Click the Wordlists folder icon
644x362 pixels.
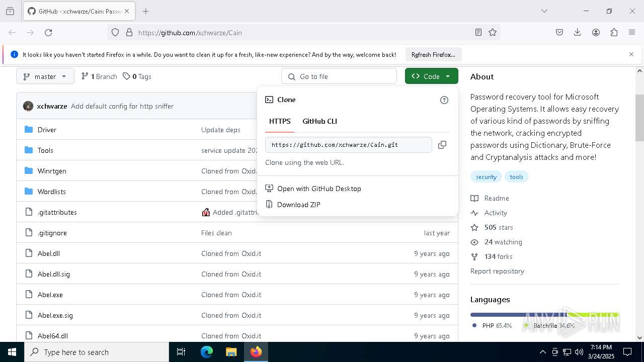coord(29,192)
